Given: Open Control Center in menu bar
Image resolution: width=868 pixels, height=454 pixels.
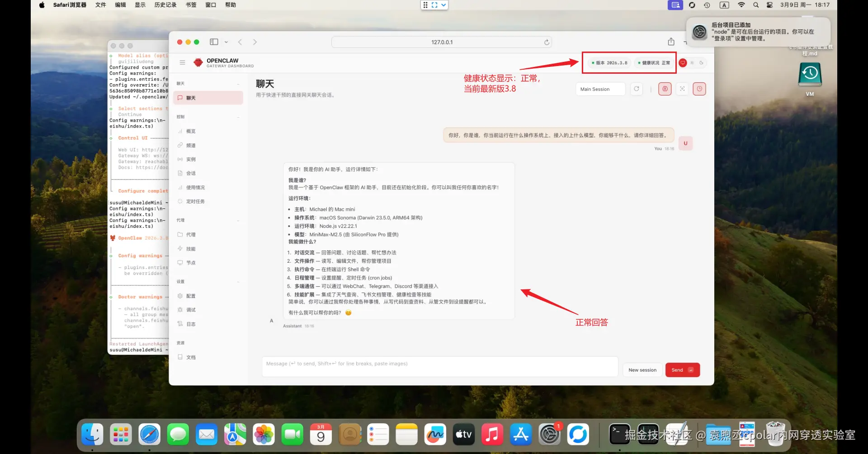Looking at the screenshot, I should (x=769, y=5).
